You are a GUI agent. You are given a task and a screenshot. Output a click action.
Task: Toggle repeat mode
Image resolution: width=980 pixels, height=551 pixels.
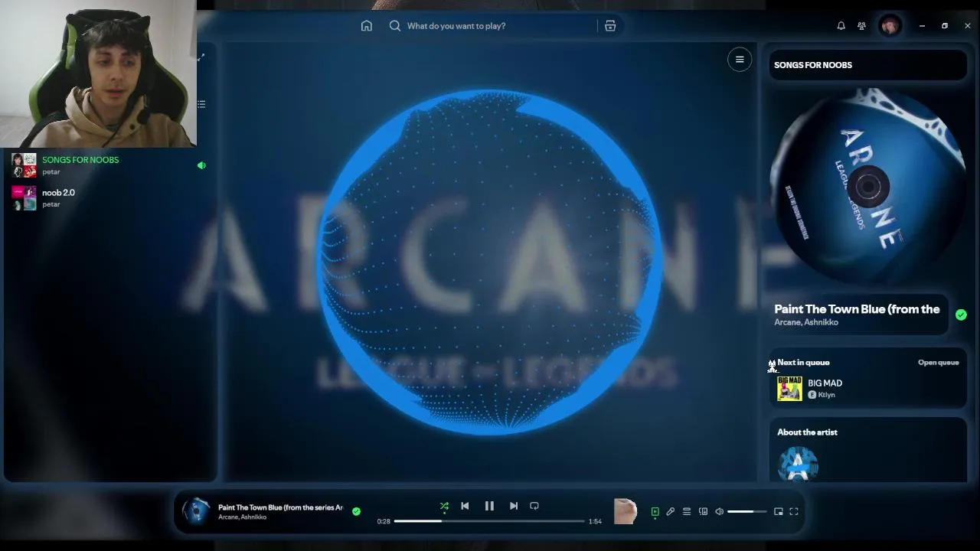click(534, 506)
